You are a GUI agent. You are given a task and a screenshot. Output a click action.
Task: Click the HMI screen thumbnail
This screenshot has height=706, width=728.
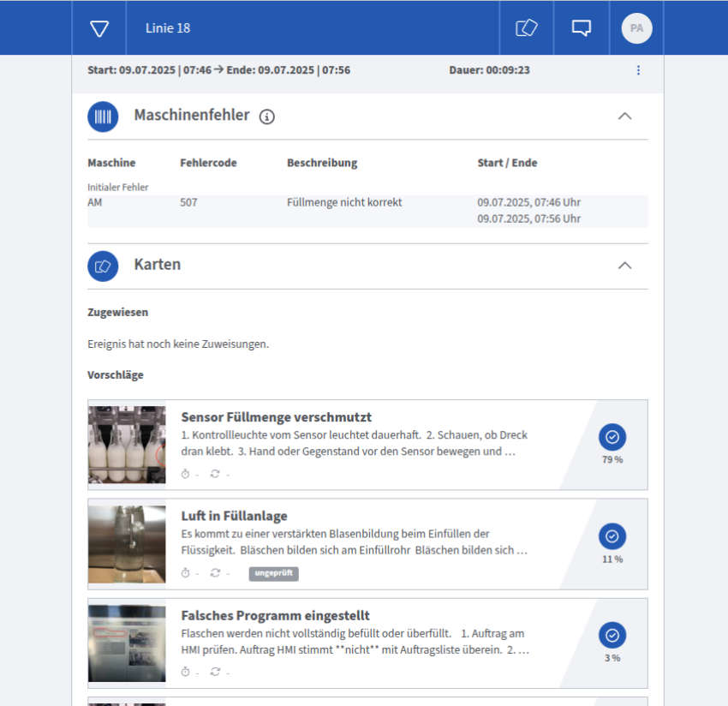pos(127,643)
